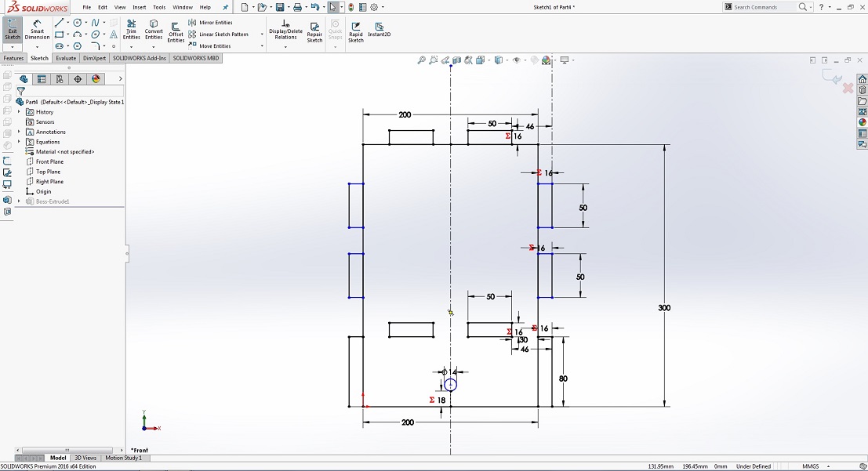Open the Section View icon
Viewport: 868px width, 471px height.
click(x=456, y=60)
